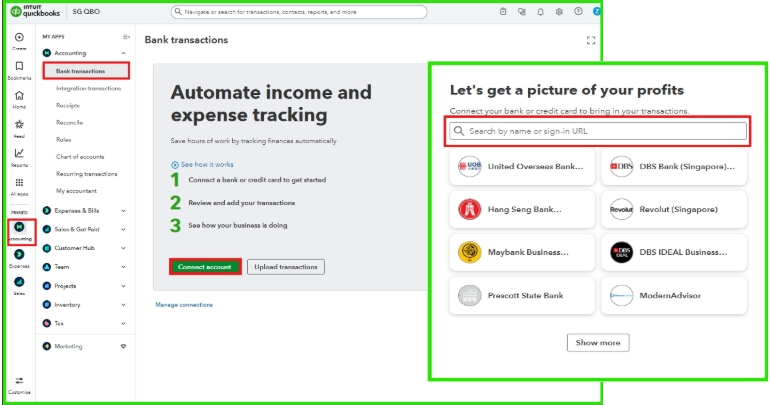Choose the ModernAdvisor tile

pos(674,296)
